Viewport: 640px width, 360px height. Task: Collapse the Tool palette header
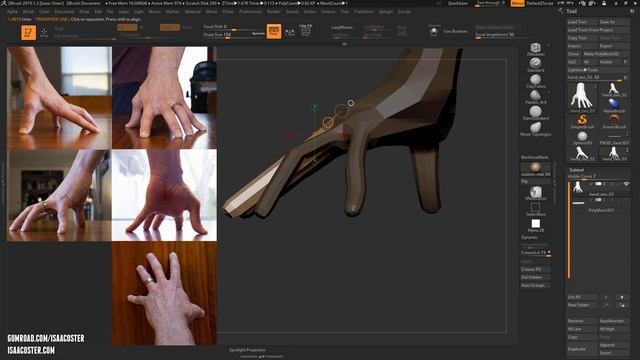click(571, 11)
